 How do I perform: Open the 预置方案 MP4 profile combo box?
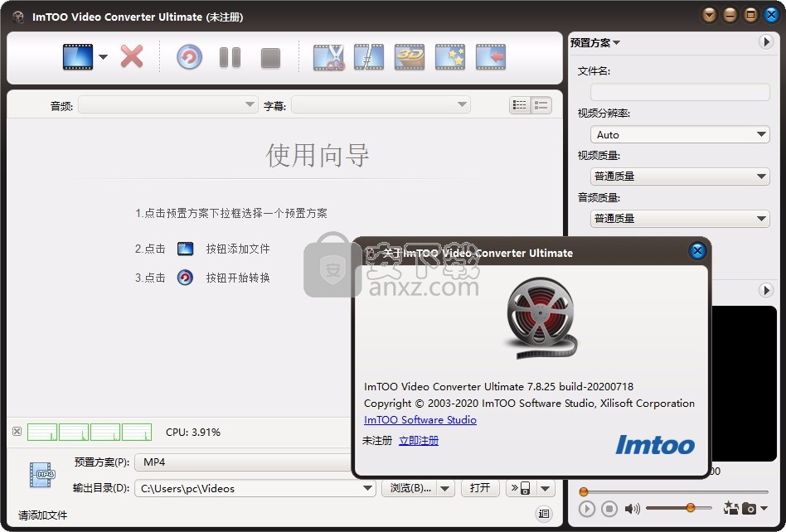(243, 462)
